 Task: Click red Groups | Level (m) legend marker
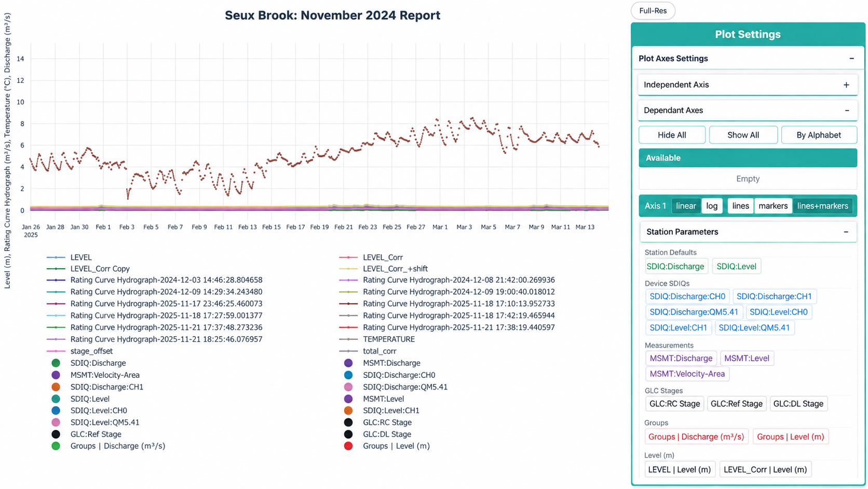pos(348,446)
